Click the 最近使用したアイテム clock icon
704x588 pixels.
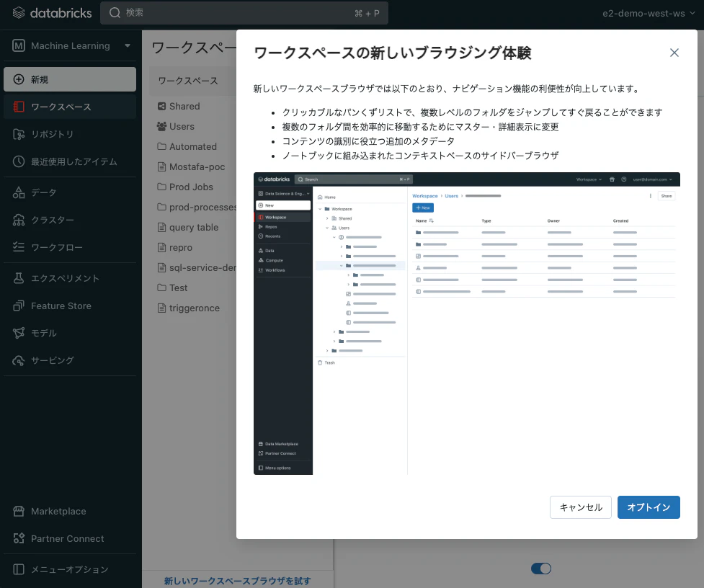(19, 161)
